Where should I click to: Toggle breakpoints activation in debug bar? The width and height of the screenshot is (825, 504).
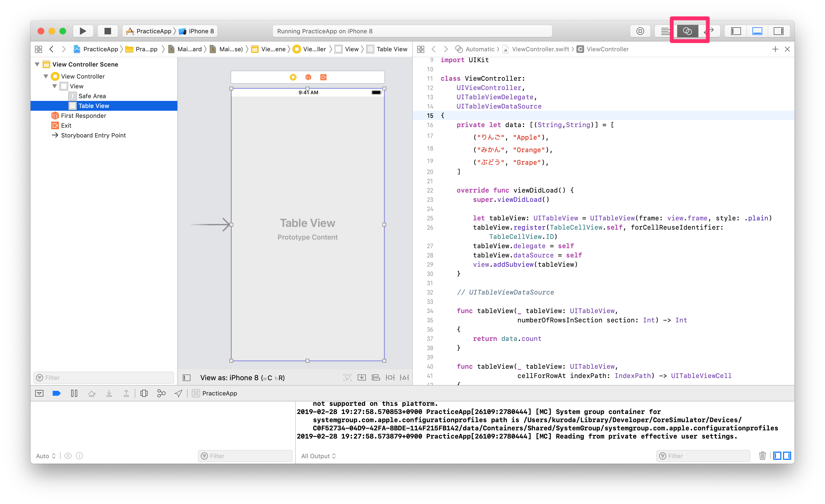click(x=56, y=393)
